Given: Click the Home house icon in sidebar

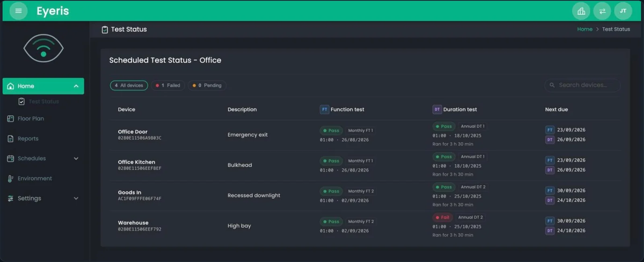Looking at the screenshot, I should (11, 86).
